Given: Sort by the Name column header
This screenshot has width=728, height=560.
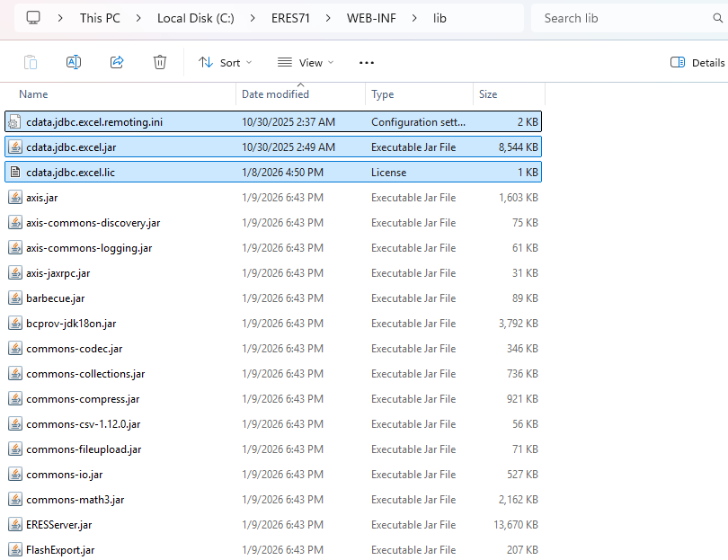Looking at the screenshot, I should (x=33, y=94).
